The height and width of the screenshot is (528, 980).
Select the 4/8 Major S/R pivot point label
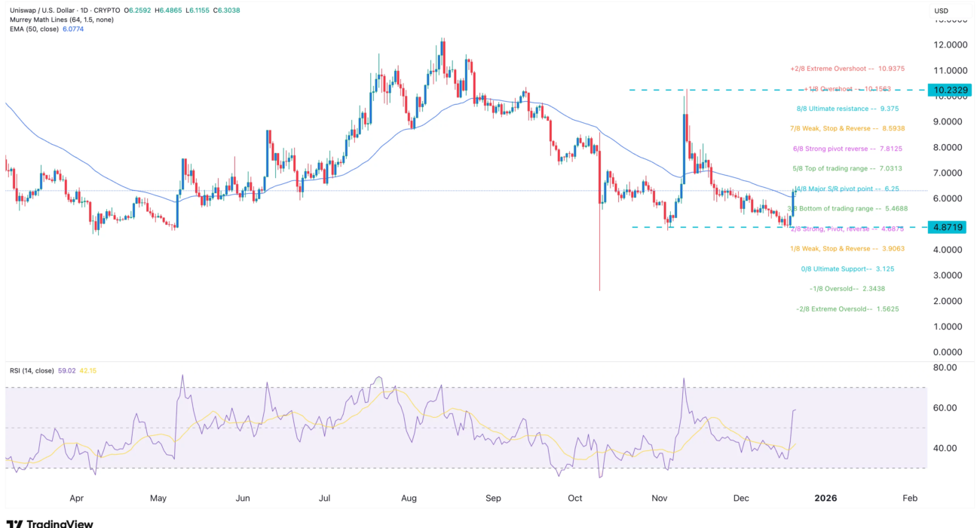(x=838, y=189)
